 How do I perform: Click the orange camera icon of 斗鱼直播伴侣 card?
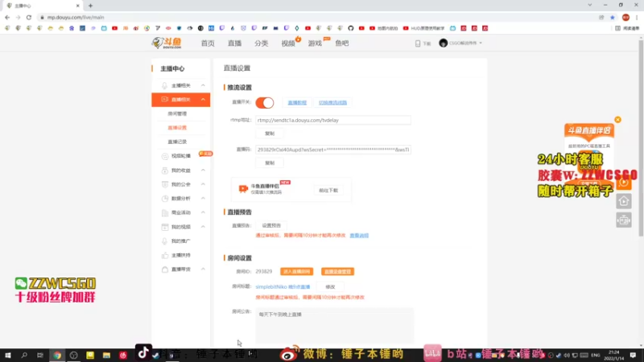pos(243,188)
